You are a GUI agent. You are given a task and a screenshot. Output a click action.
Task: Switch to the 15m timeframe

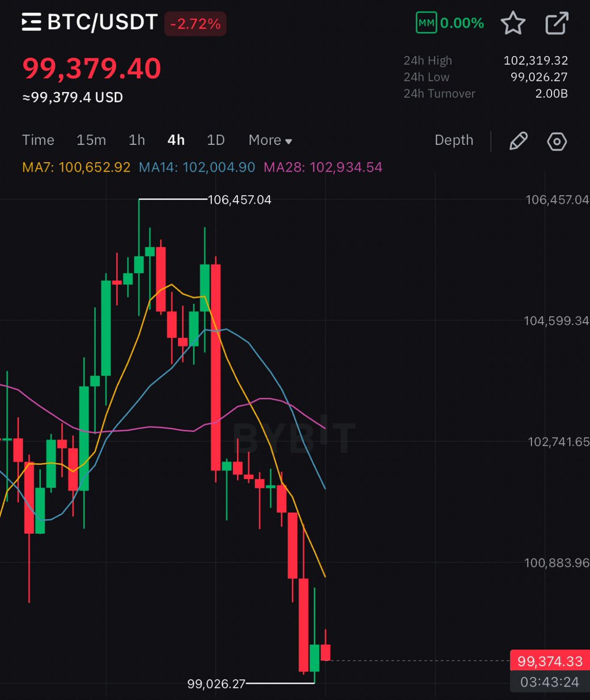(91, 140)
